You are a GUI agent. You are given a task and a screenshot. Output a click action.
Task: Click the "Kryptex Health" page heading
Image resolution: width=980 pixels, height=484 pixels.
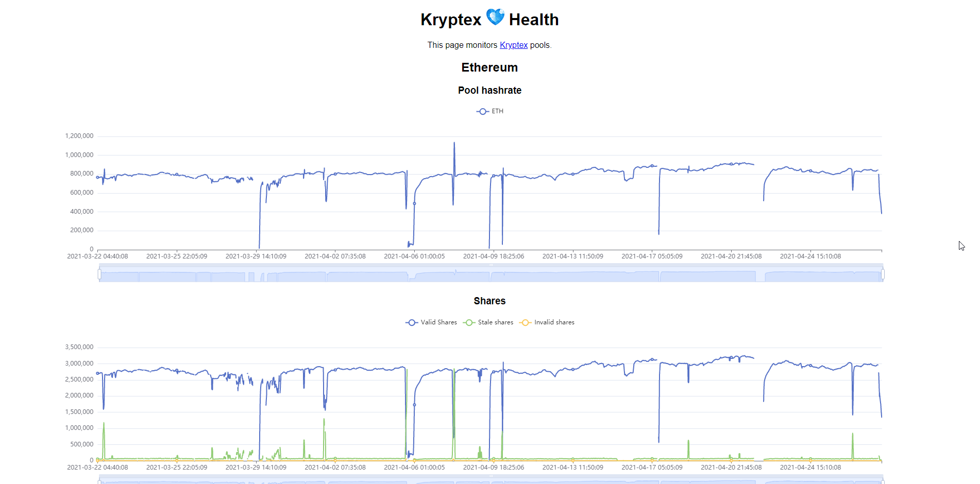click(489, 20)
